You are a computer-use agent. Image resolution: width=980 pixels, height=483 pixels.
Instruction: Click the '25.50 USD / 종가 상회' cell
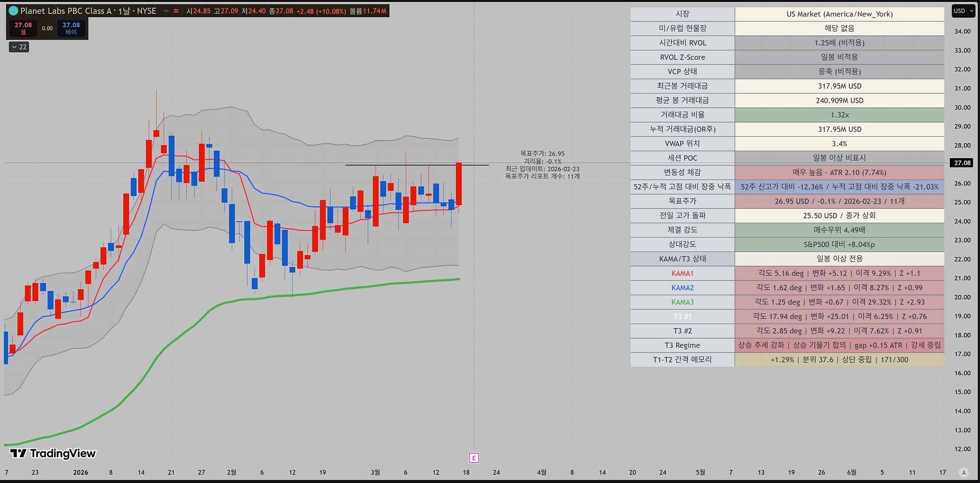coord(840,215)
